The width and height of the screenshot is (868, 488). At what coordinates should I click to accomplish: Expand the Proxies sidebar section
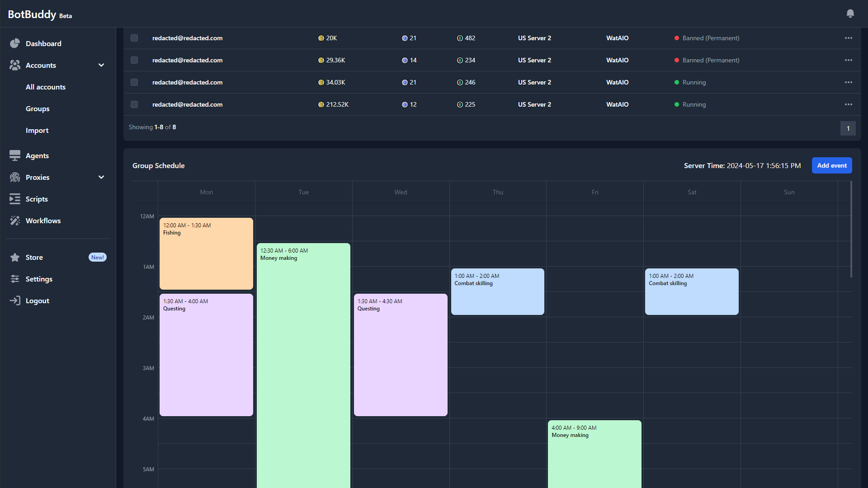click(101, 177)
